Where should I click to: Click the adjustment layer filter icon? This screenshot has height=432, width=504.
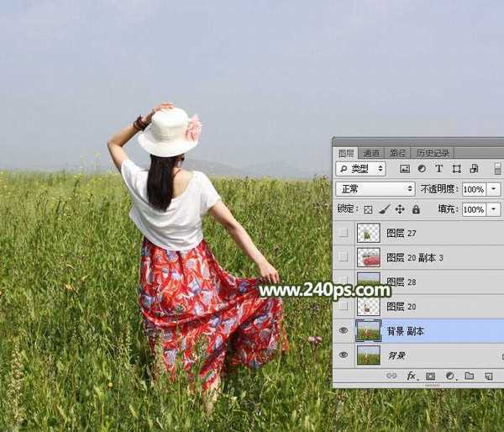(x=422, y=168)
